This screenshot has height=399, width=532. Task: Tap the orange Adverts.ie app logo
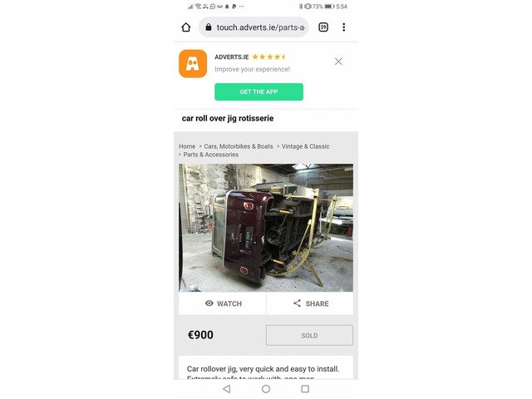(x=193, y=64)
